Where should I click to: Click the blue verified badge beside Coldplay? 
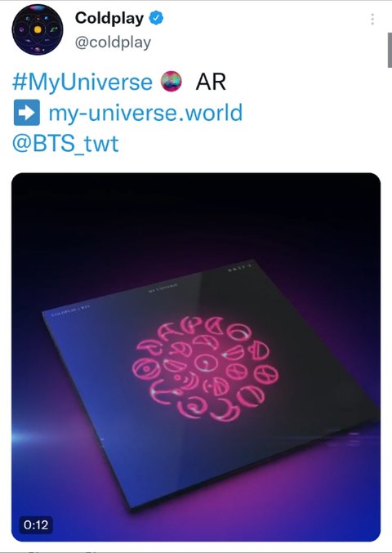click(156, 18)
